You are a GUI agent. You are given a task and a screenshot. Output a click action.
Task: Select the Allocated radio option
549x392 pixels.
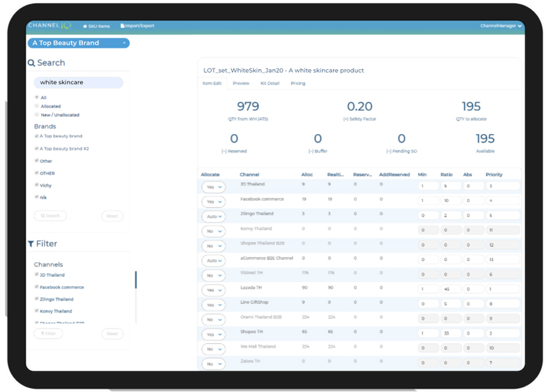pos(37,106)
